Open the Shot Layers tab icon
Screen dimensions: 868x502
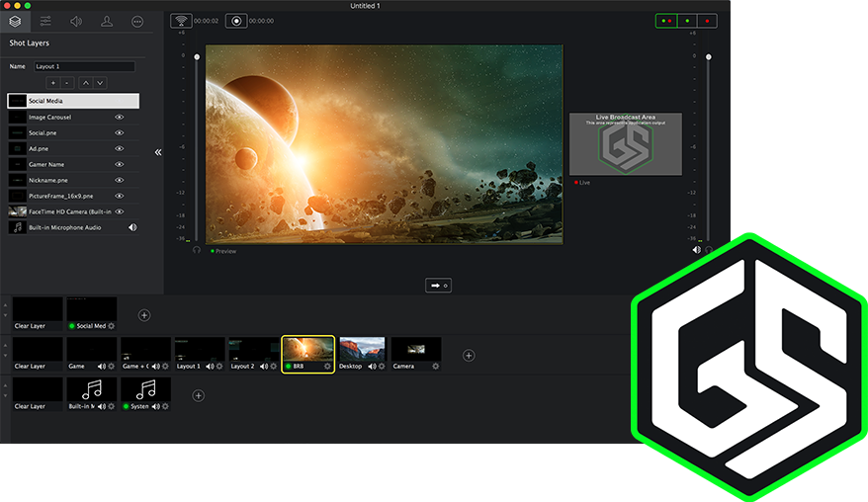coord(15,21)
